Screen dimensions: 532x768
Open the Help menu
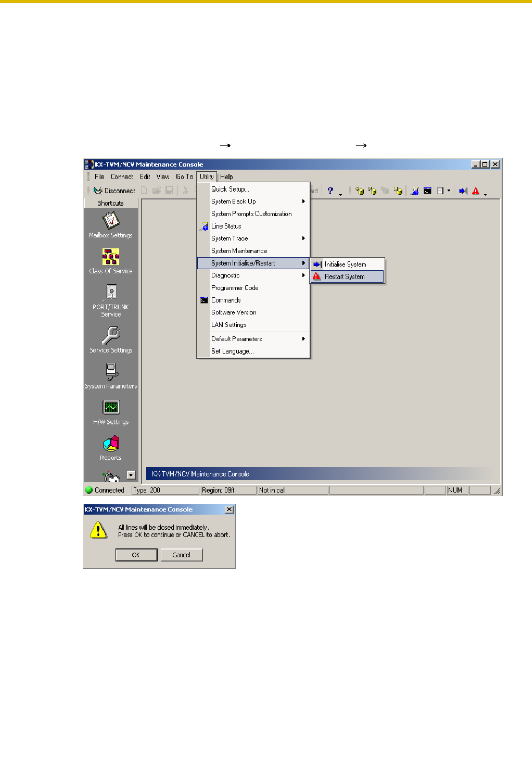coord(227,177)
